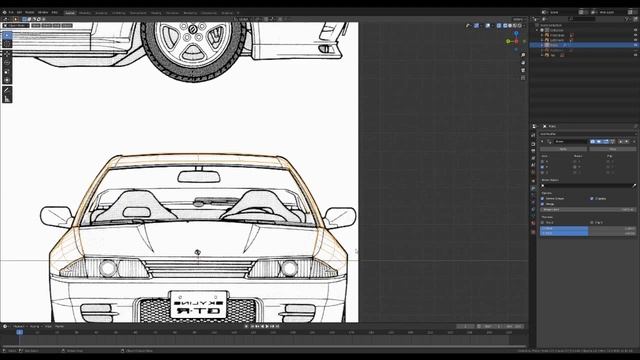
Task: Select the Transform tool
Action: 7,80
